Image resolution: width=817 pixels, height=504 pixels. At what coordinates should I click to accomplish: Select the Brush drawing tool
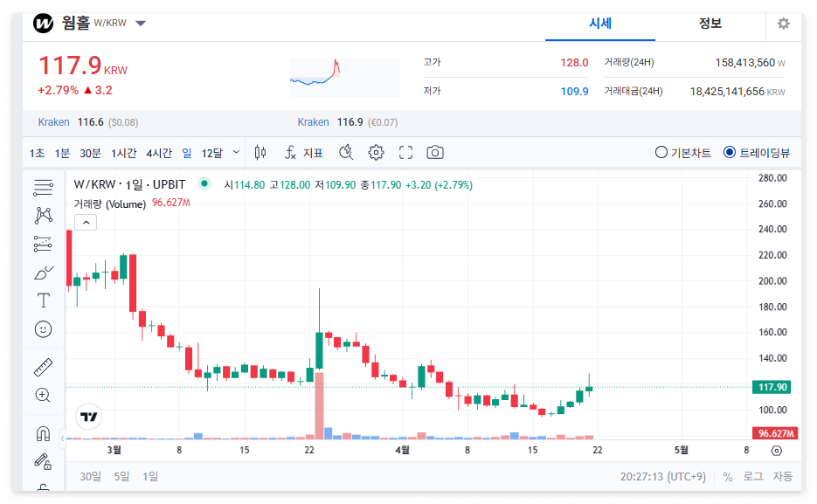pyautogui.click(x=41, y=272)
